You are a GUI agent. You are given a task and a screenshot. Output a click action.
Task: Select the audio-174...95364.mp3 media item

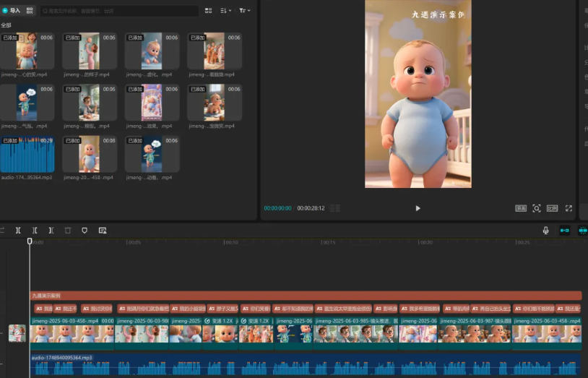pyautogui.click(x=27, y=154)
